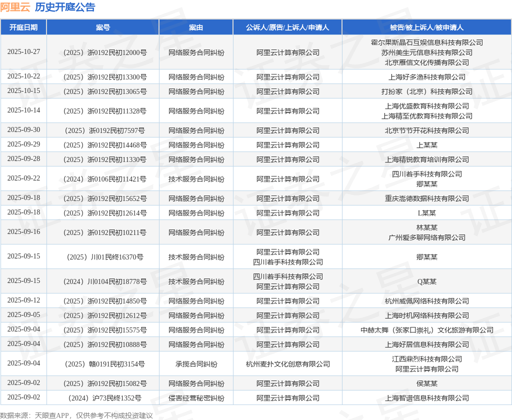Select case number 浙0192民初10888号
Image resolution: width=512 pixels, height=420 pixels.
point(105,344)
